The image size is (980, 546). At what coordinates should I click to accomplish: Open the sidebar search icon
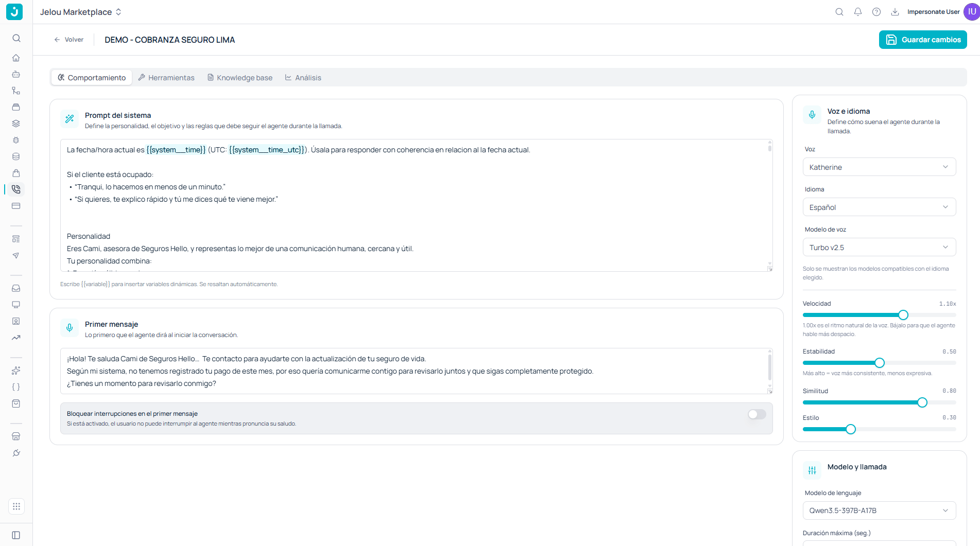click(x=16, y=38)
